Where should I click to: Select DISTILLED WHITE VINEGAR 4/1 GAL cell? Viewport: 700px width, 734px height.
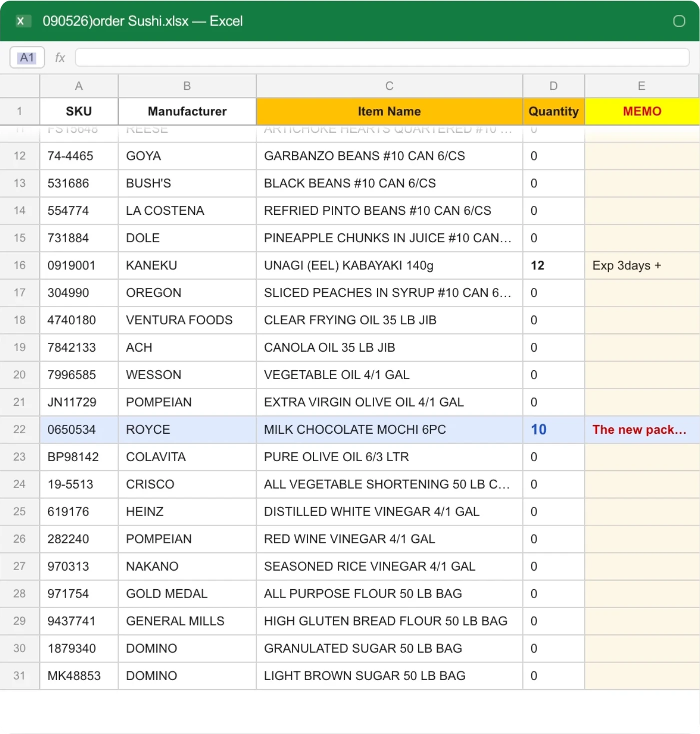point(390,512)
